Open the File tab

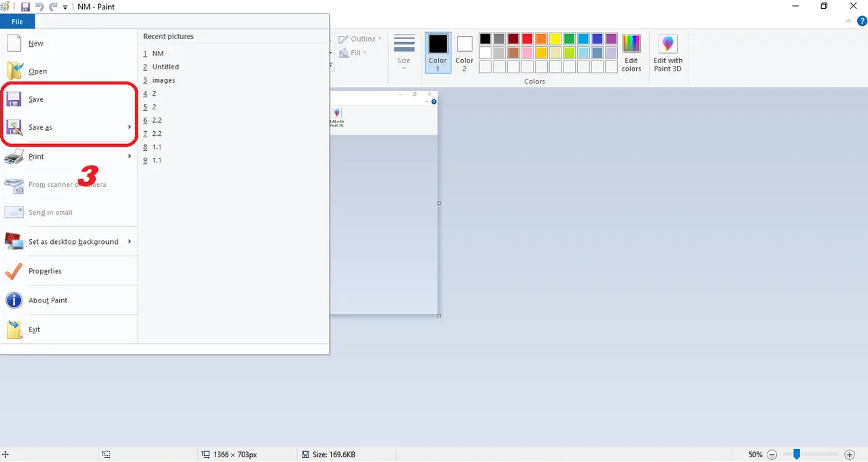(17, 22)
